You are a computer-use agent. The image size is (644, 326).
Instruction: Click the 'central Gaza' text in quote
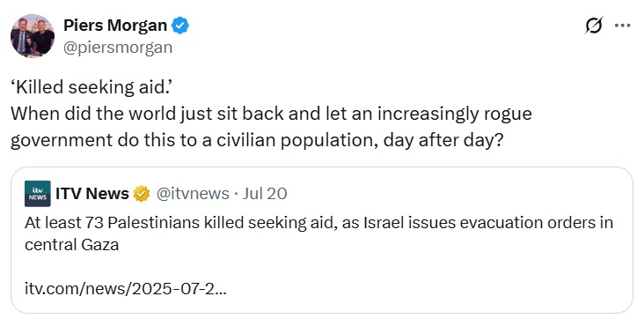72,245
